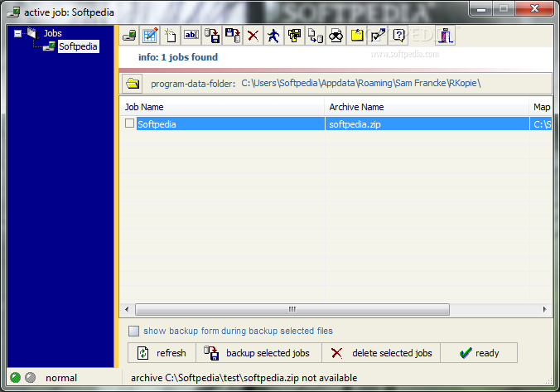
Task: Tick the checkbox beside Softpedia job row
Action: pyautogui.click(x=129, y=123)
